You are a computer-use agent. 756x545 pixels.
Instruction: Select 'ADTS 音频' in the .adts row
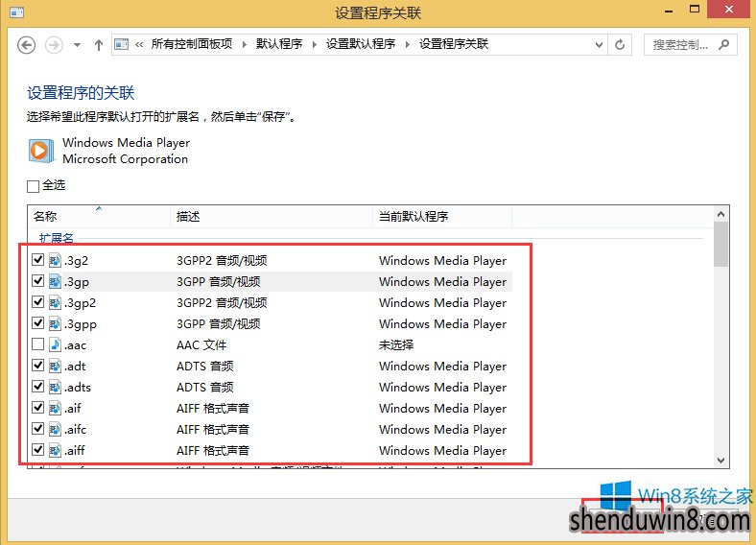pyautogui.click(x=205, y=388)
